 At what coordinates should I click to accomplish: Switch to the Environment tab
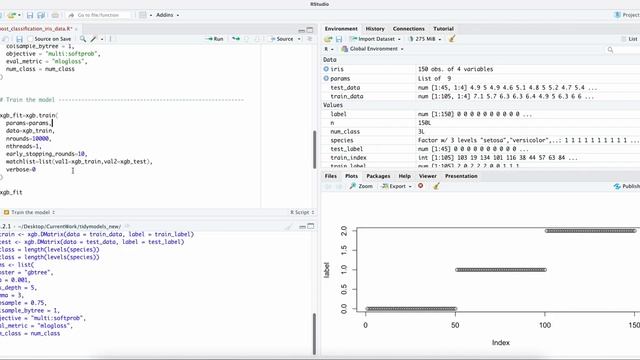[x=341, y=29]
